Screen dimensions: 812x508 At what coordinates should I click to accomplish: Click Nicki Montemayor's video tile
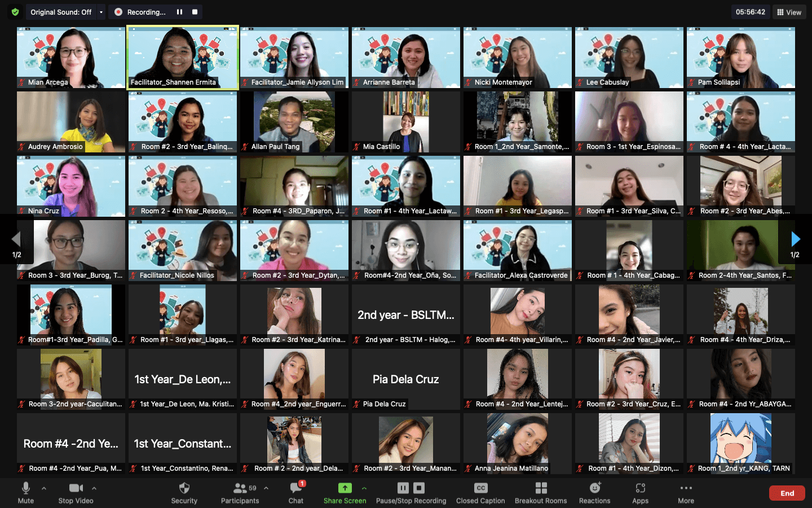point(518,58)
